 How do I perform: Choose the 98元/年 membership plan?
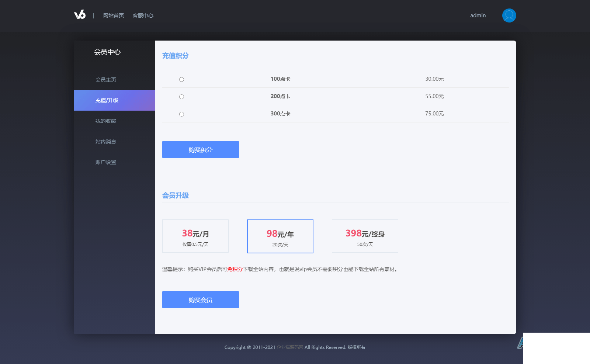point(280,236)
